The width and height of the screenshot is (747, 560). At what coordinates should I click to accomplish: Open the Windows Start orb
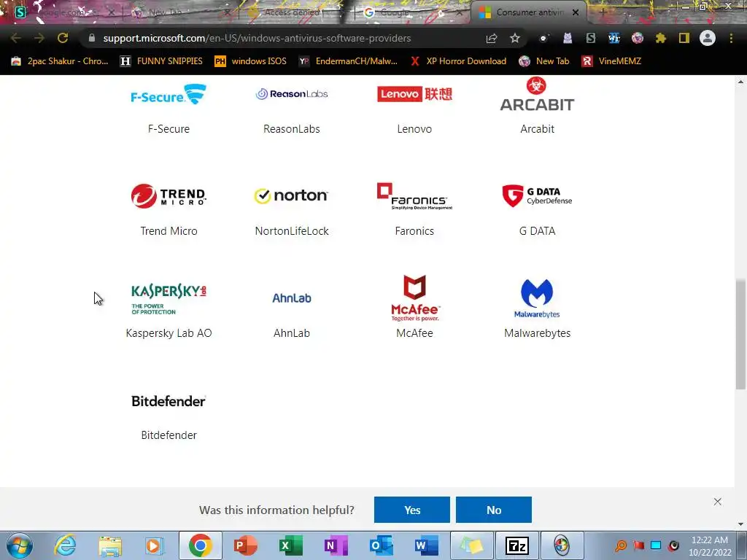(20, 545)
